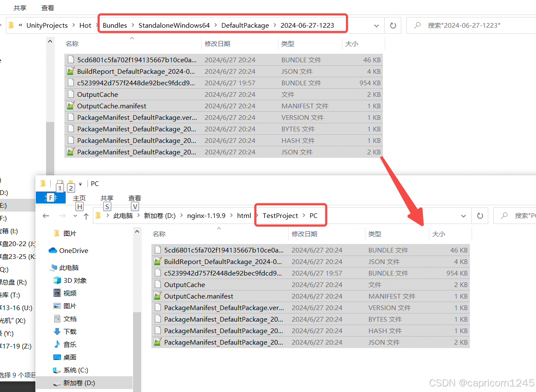Screen dimensions: 536x392
Task: Select the 954 KB BUNDLE file icon in the PC window
Action: point(157,273)
